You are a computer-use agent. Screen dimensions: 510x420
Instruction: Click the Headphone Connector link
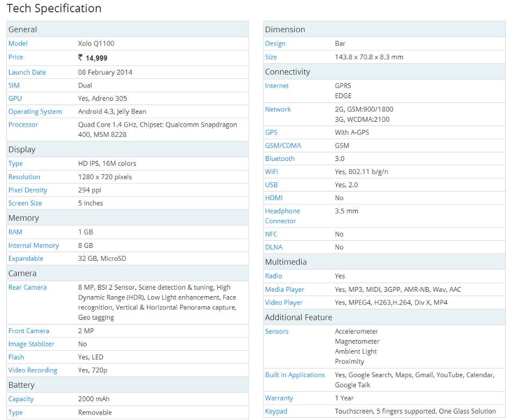282,216
